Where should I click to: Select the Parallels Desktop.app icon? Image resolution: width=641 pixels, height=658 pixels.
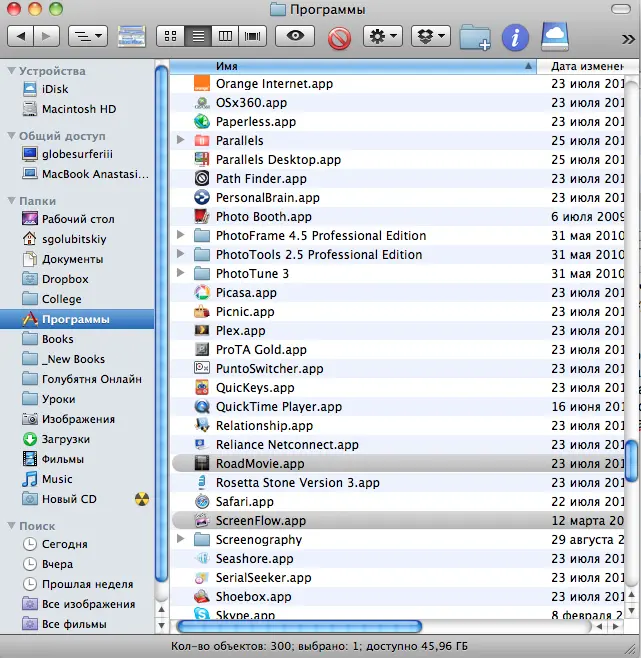202,159
